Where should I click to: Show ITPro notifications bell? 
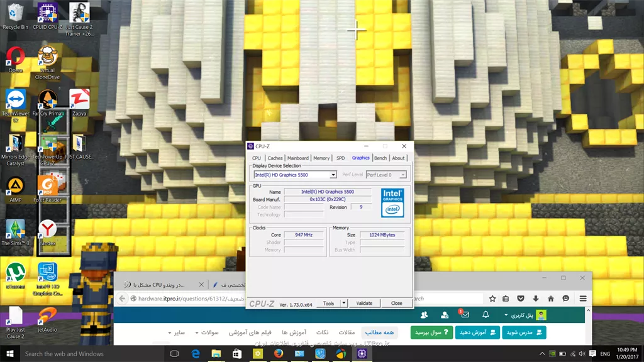[x=486, y=315]
